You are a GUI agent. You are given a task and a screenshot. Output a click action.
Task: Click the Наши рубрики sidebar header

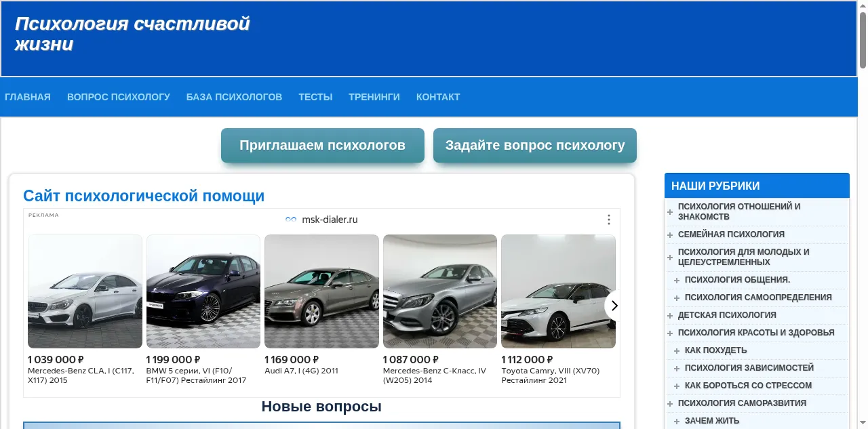[757, 186]
